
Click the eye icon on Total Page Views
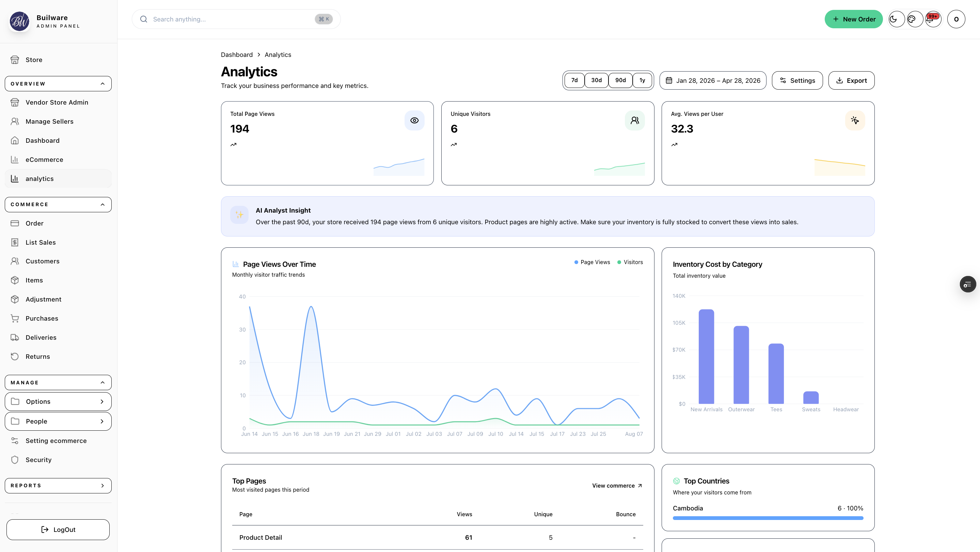(414, 120)
